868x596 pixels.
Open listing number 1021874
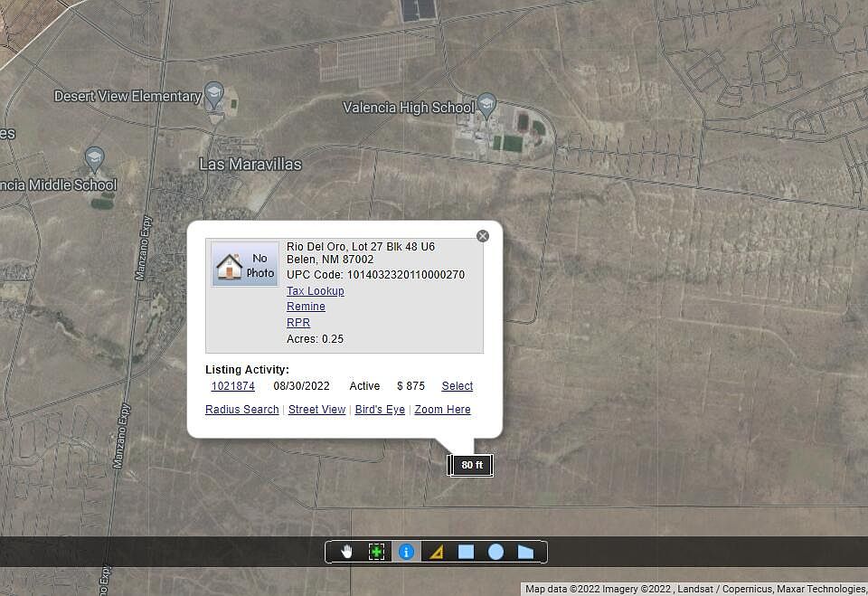[x=233, y=386]
